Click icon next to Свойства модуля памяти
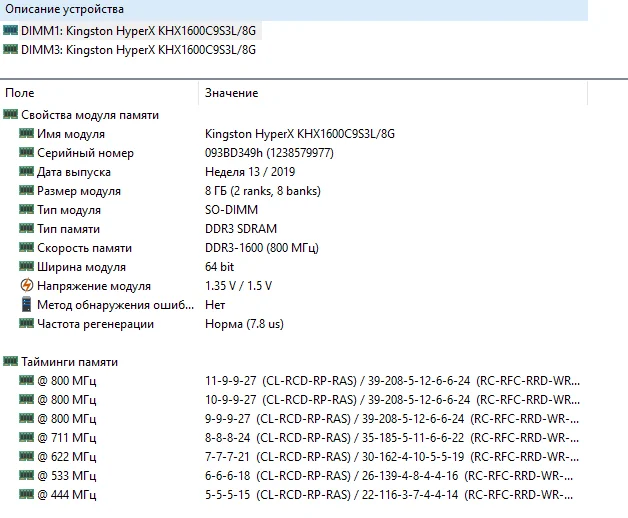 pos(10,114)
